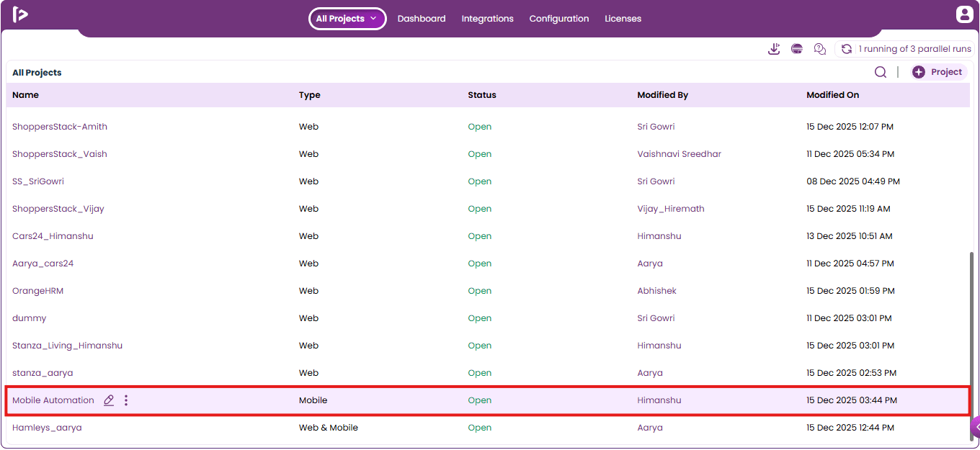
Task: Click the download client icon
Action: point(774,49)
